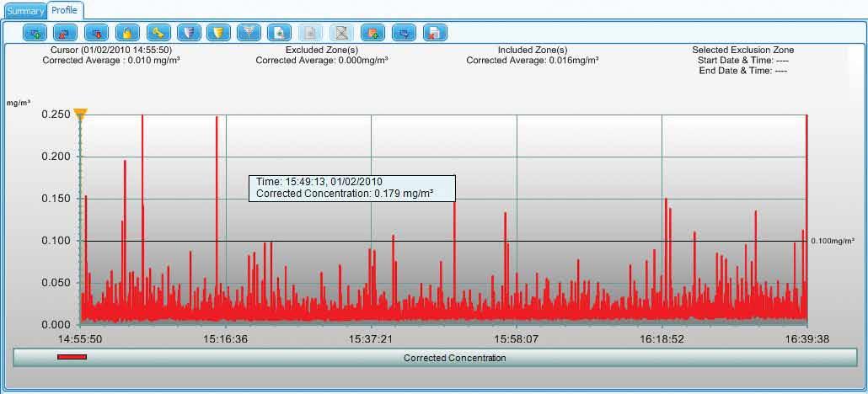Click the End Date & Time field text
This screenshot has width=868, height=394.
pyautogui.click(x=743, y=70)
